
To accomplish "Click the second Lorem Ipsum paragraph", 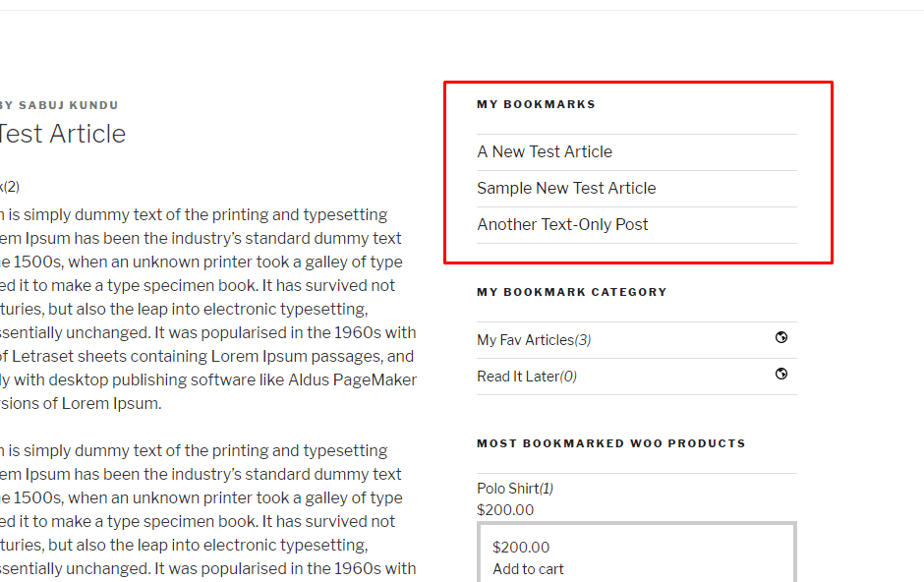I will pos(206,509).
